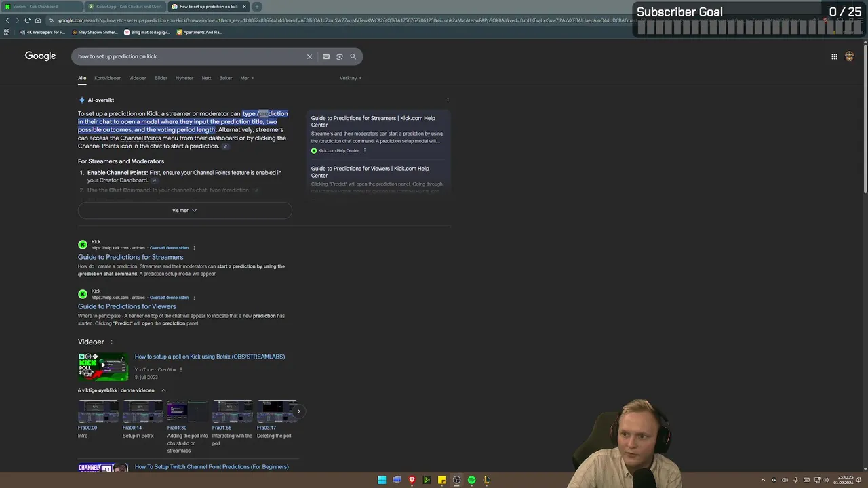Open Guide to Predictions for Viewers link

pos(127,306)
